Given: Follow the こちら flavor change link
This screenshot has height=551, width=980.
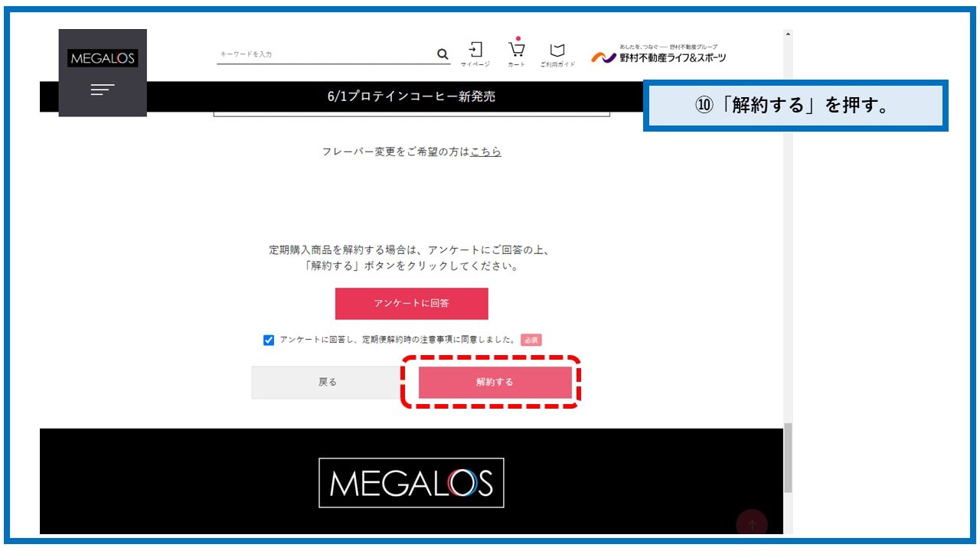Looking at the screenshot, I should click(486, 152).
